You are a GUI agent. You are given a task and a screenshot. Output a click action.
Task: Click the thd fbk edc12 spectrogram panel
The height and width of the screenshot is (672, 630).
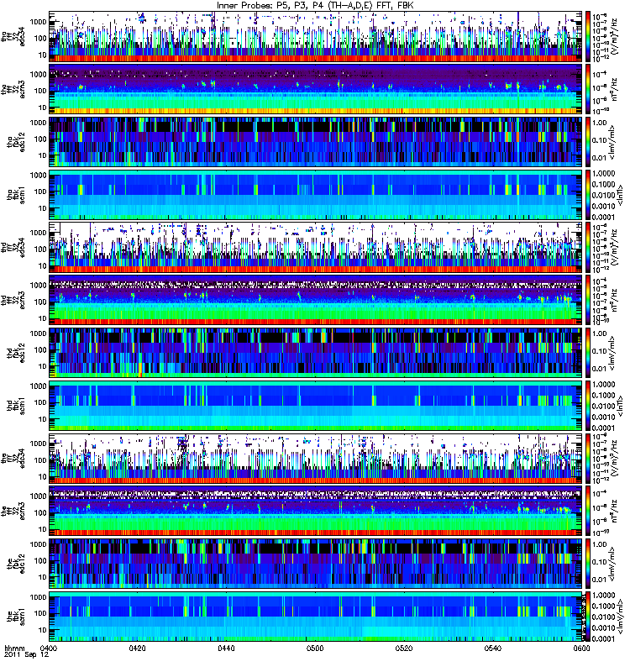click(x=316, y=353)
